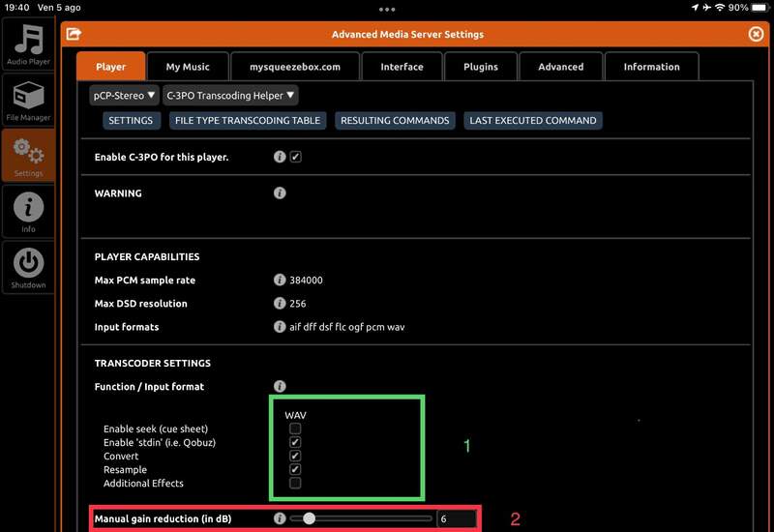774x532 pixels.
Task: Switch to the My Music tab
Action: 188,67
